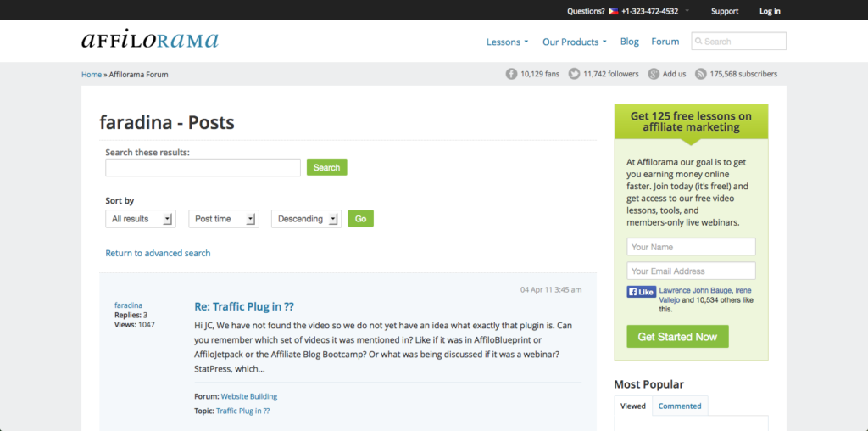Click the Get 125 free lessons banner heading
Image resolution: width=868 pixels, height=431 pixels.
691,122
